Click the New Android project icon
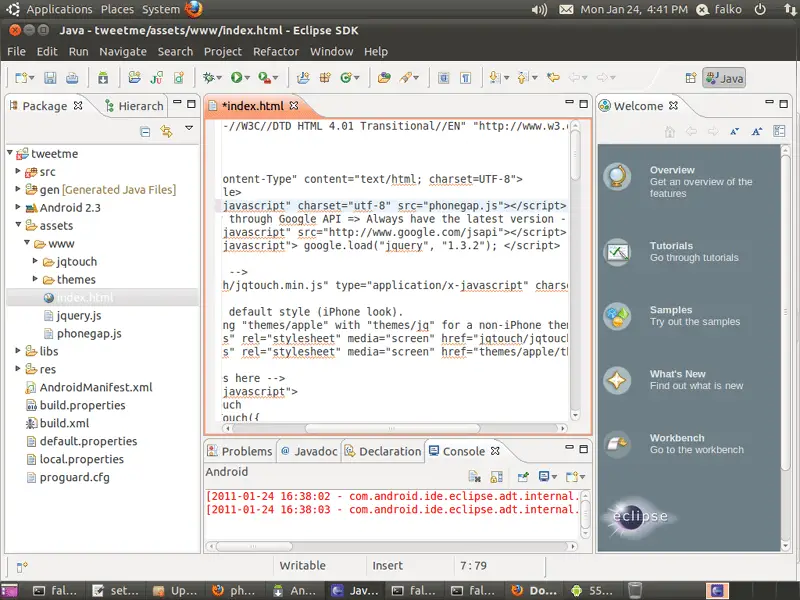 134,78
